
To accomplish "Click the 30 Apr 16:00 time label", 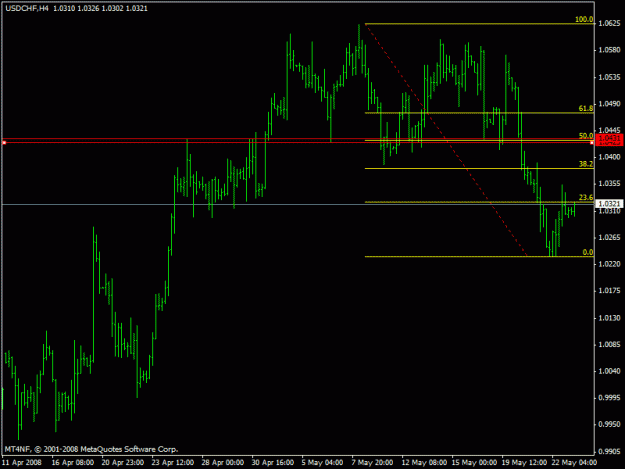I will [273, 463].
